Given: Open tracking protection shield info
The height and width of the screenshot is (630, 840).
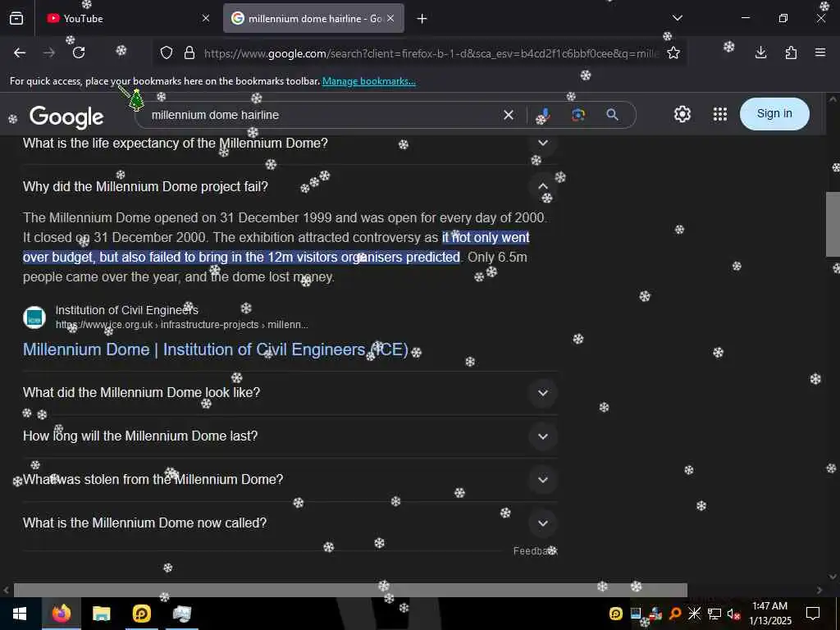Looking at the screenshot, I should point(167,53).
